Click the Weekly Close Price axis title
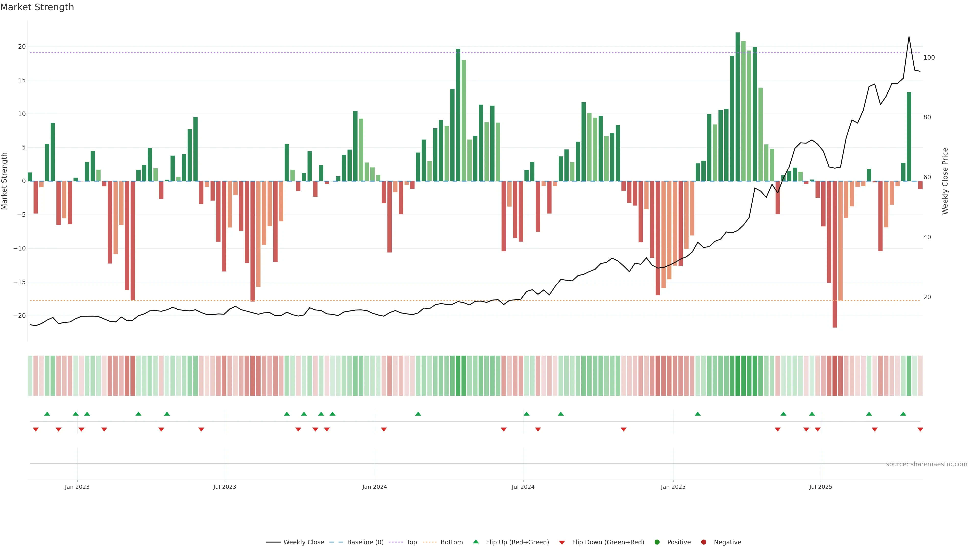Screen dimensions: 980x551 click(x=945, y=181)
